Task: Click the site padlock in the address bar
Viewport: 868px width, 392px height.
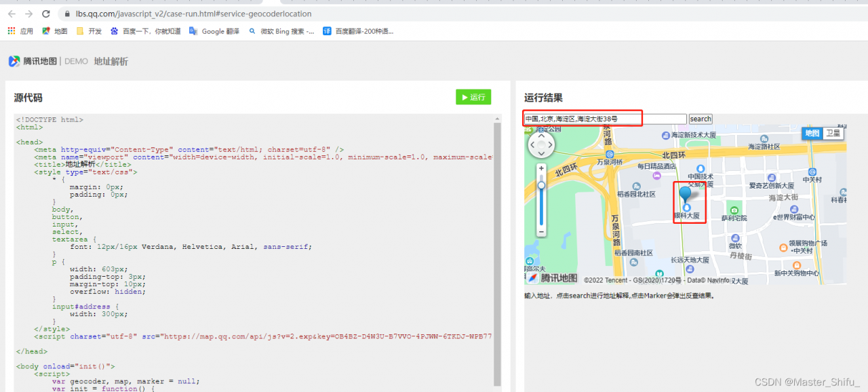Action: [x=66, y=13]
